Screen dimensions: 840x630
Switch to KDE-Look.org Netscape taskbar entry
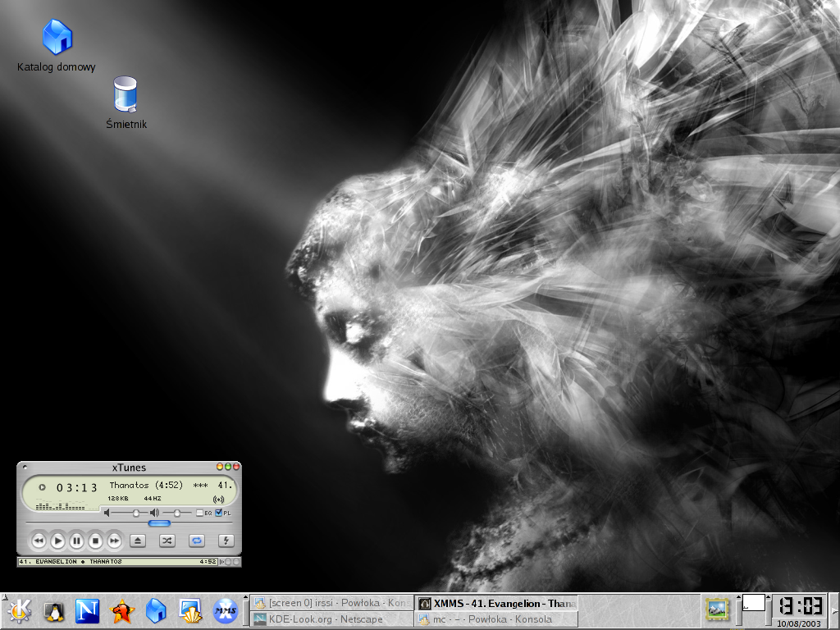(x=331, y=619)
